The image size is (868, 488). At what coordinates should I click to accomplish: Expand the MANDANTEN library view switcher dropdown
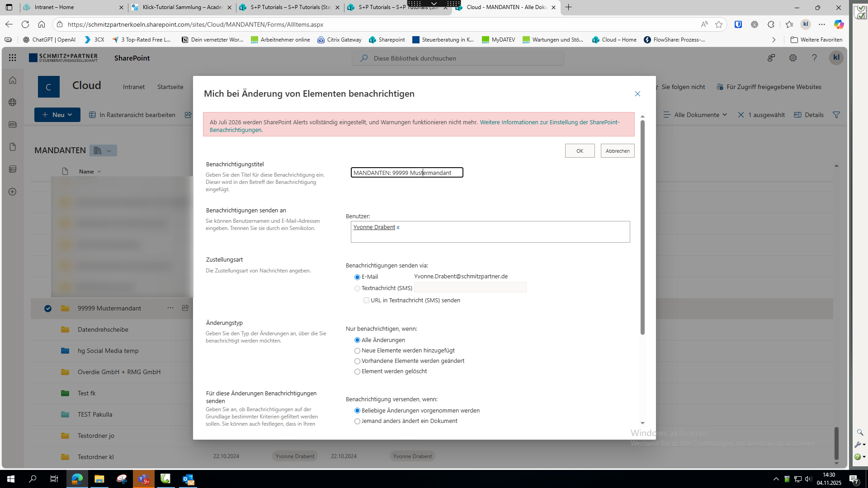pos(104,150)
